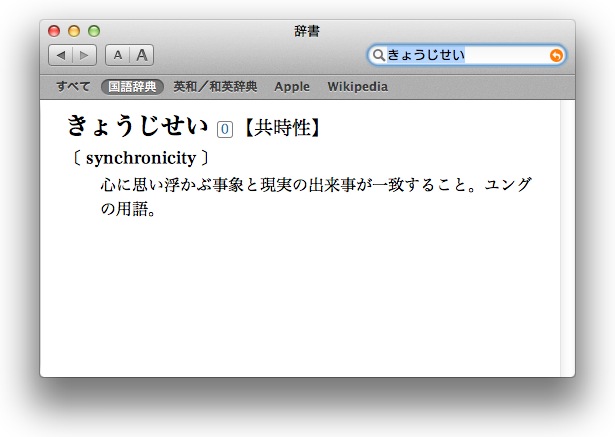Open the Wikipedia tab
Screen dimensions: 615x437
[x=357, y=87]
